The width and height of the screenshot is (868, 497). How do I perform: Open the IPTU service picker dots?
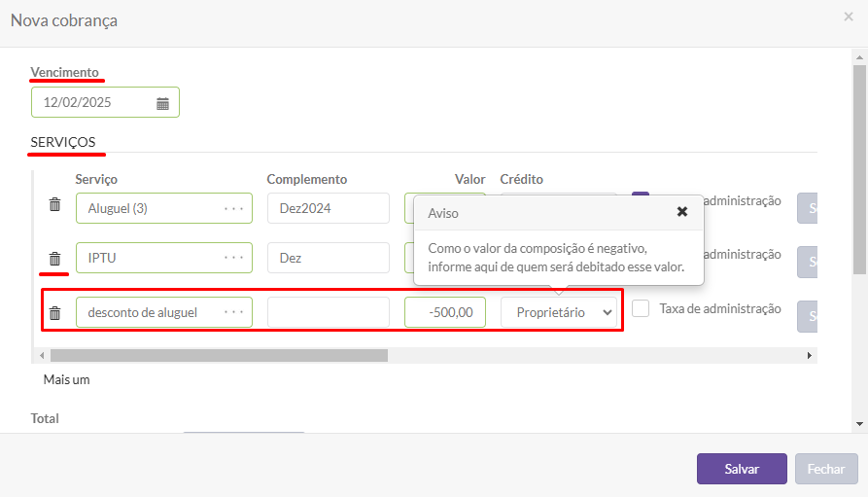pos(233,258)
